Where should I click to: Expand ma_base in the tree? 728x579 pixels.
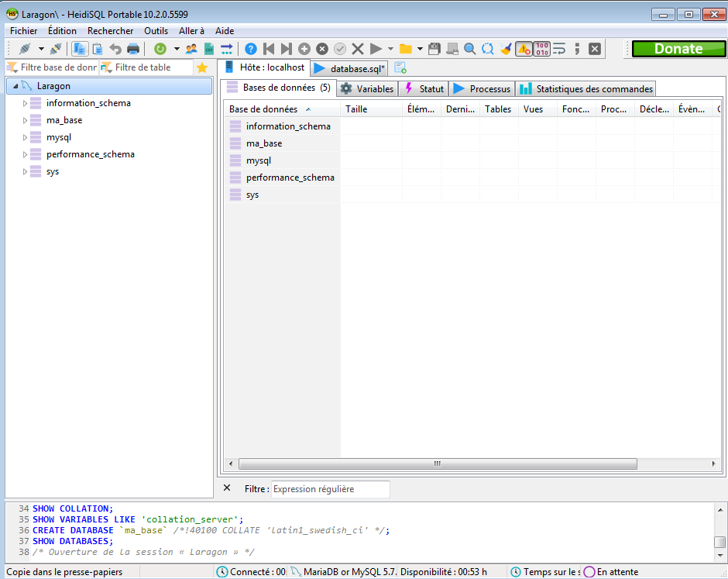[x=25, y=120]
